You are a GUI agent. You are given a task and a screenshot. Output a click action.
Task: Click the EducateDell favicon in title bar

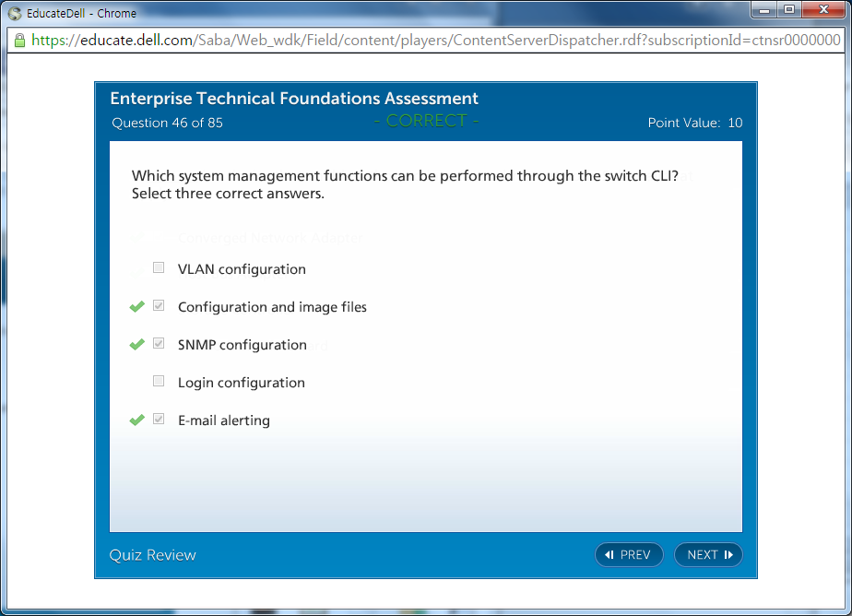coord(15,13)
